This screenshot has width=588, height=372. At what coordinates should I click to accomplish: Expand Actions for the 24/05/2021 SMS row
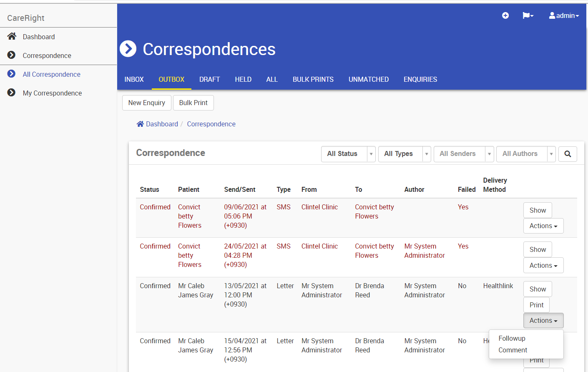coord(543,265)
